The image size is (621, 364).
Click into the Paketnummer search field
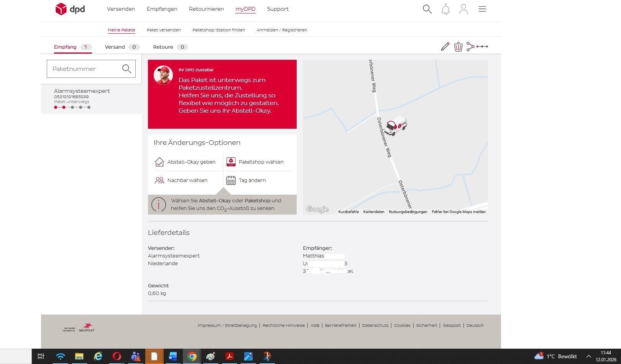[84, 69]
